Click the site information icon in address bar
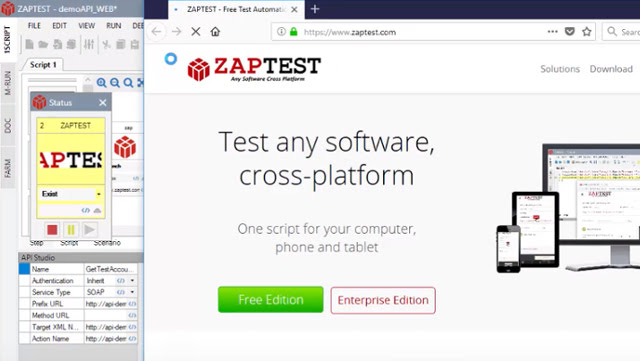Viewport: 640px width, 361px height. click(281, 31)
